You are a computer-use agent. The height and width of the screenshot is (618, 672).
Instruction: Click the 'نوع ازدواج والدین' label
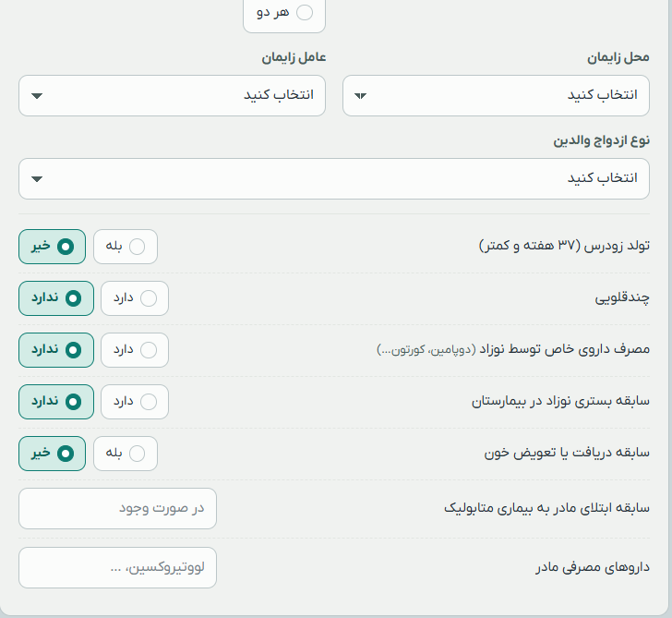pos(601,140)
